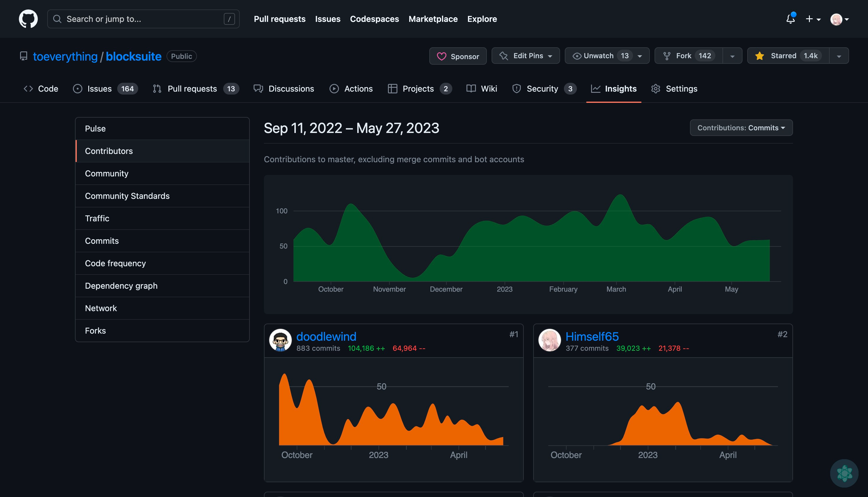The height and width of the screenshot is (497, 868).
Task: Open Forks in the sidebar
Action: [162, 331]
